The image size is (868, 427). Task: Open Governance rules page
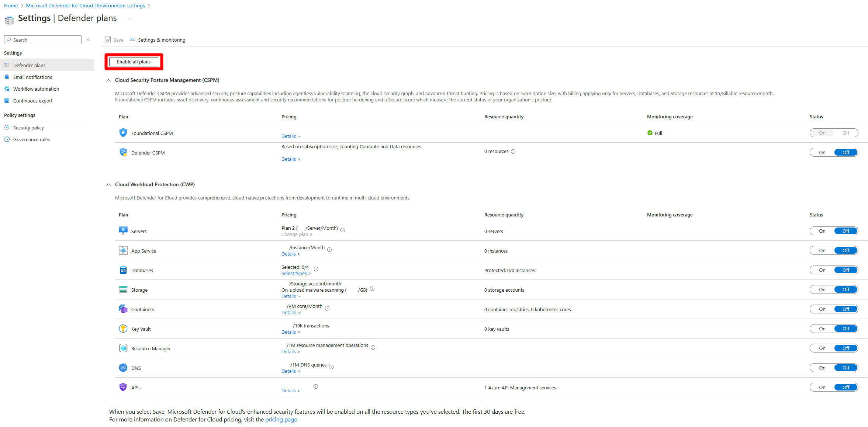click(x=31, y=139)
